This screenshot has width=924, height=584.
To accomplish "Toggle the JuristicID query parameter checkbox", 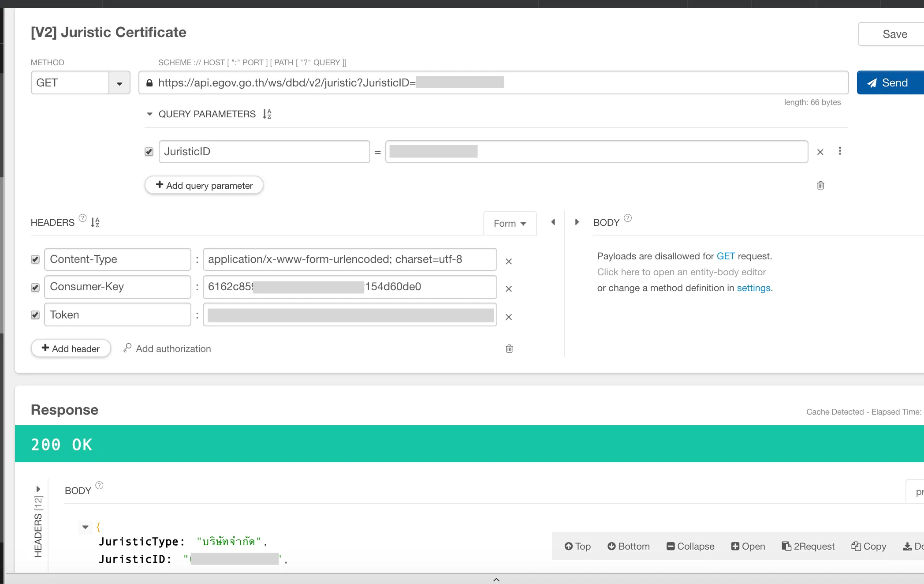I will point(149,151).
